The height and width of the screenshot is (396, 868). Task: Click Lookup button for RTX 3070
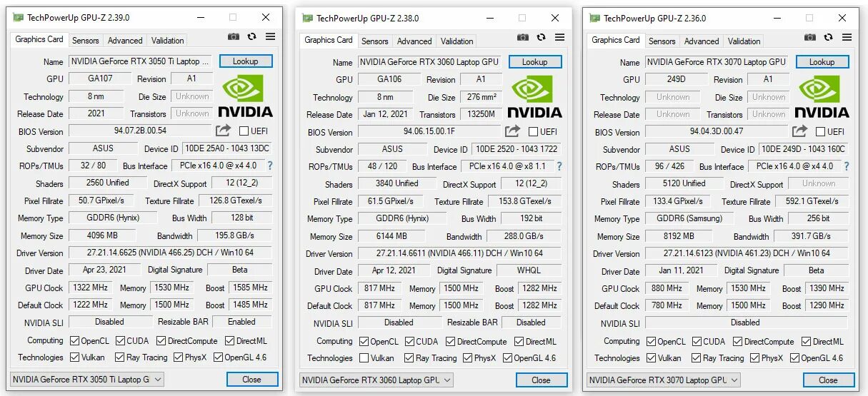pos(822,62)
